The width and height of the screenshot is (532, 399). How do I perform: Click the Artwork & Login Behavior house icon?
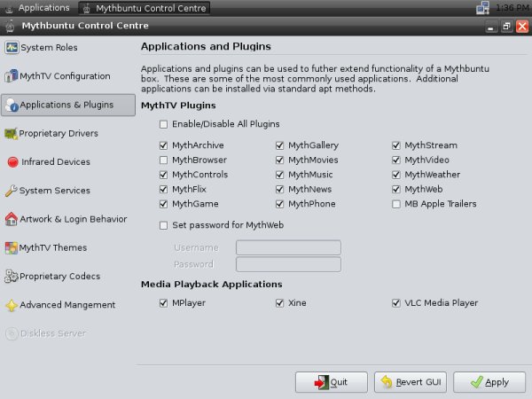click(x=12, y=219)
